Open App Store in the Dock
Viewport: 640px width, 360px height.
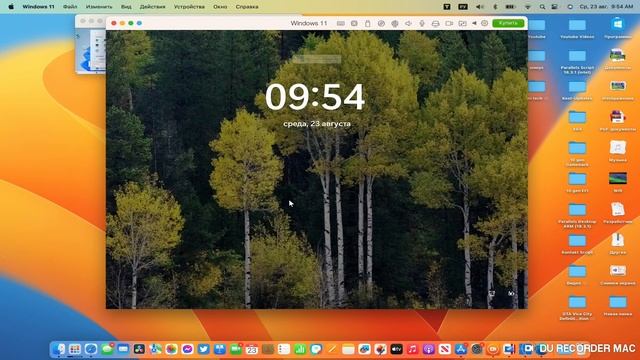(x=461, y=349)
